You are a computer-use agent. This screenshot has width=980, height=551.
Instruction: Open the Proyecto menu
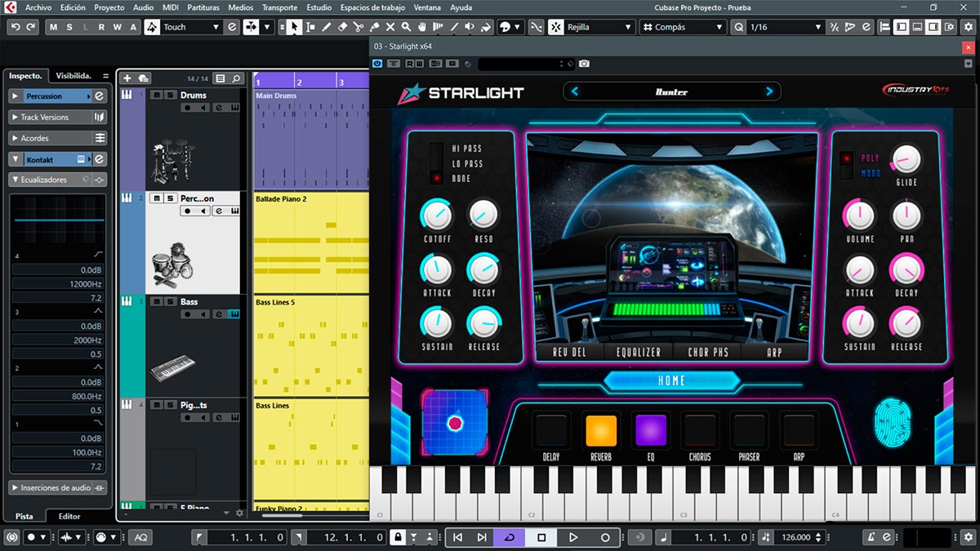109,7
